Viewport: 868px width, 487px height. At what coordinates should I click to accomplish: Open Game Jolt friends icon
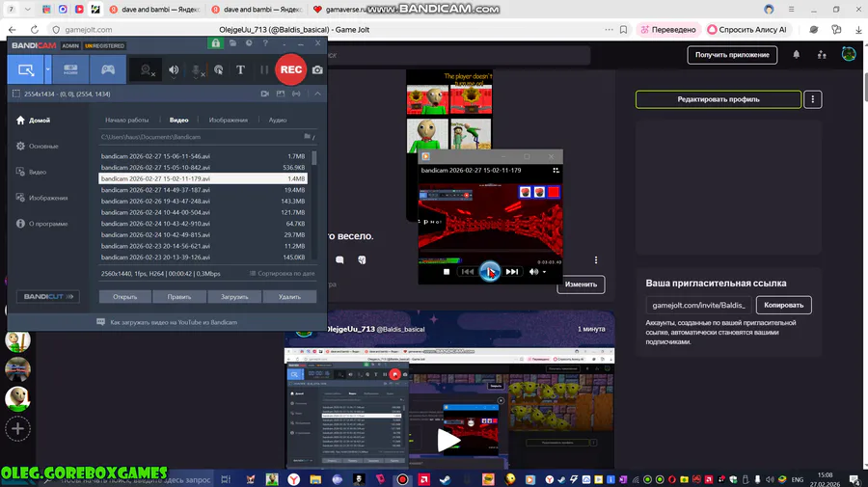pos(822,54)
